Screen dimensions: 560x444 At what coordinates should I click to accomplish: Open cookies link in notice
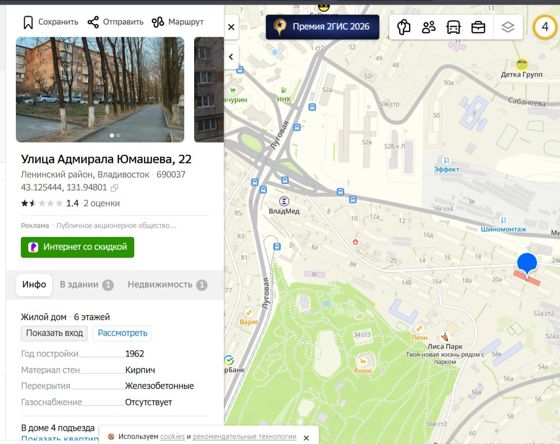tap(172, 436)
